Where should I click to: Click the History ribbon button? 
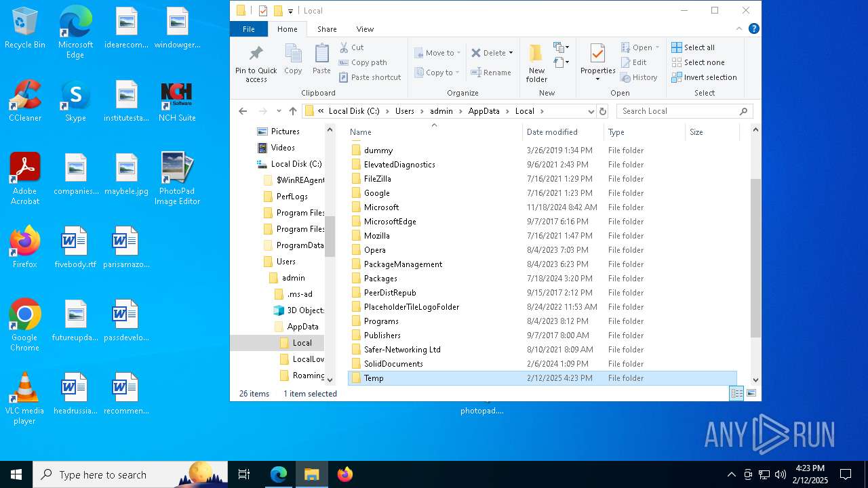tap(639, 77)
